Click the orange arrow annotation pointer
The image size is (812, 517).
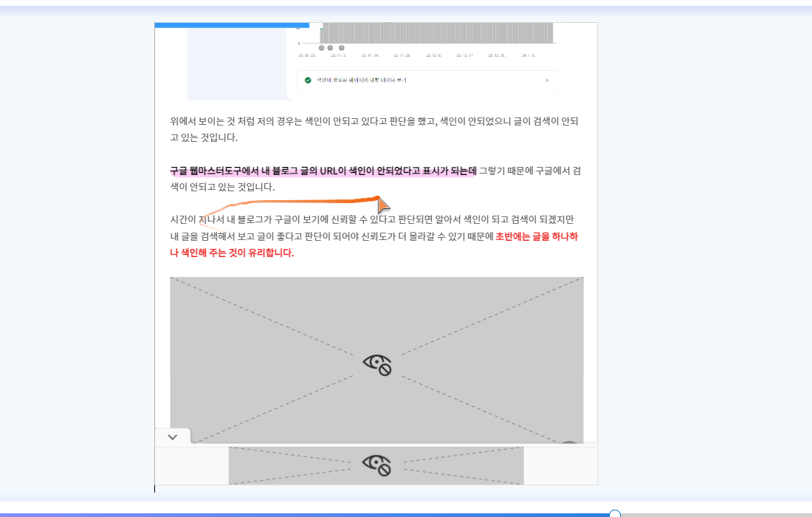pos(383,205)
